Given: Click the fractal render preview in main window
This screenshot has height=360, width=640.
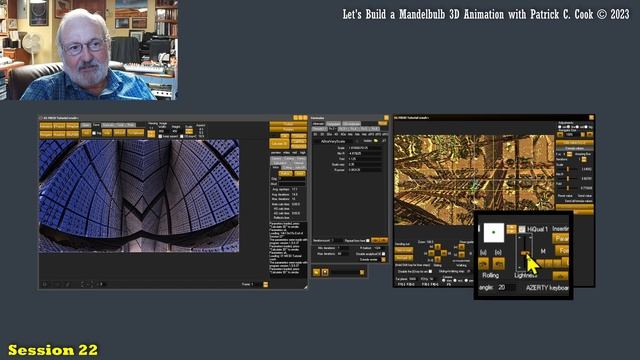Looking at the screenshot, I should (x=139, y=196).
